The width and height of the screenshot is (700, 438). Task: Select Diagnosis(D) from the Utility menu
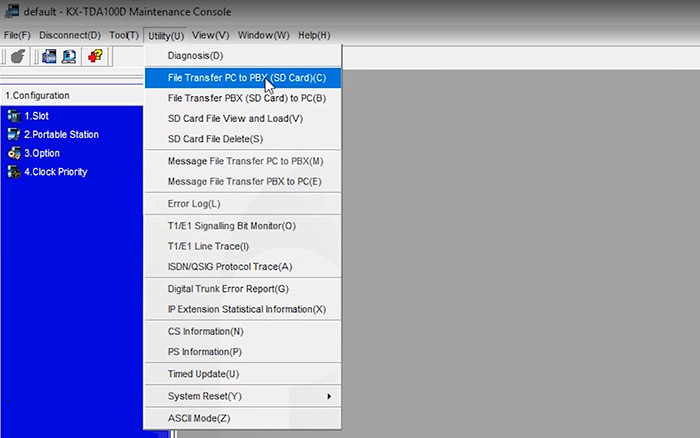pyautogui.click(x=243, y=56)
